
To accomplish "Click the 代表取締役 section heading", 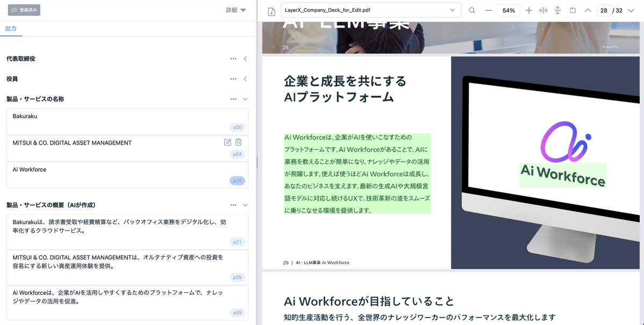I will 21,59.
